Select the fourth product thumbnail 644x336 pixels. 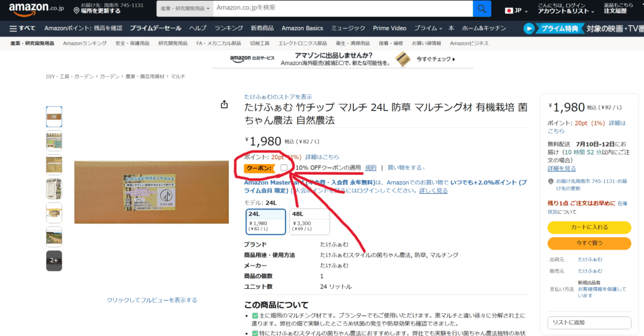point(54,189)
